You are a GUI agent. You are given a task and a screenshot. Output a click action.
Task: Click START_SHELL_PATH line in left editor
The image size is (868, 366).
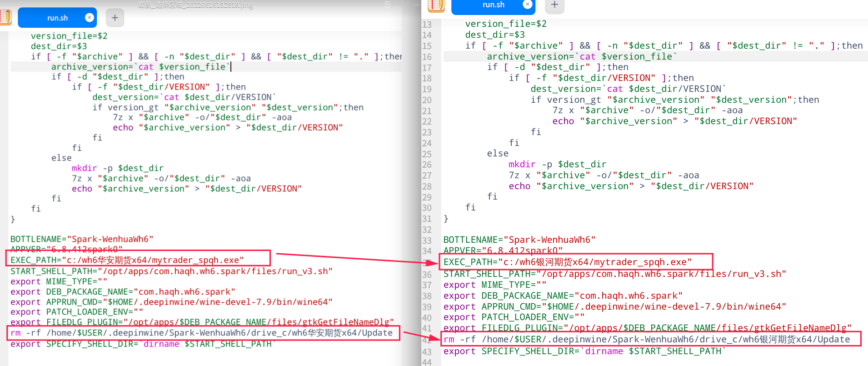tap(171, 271)
